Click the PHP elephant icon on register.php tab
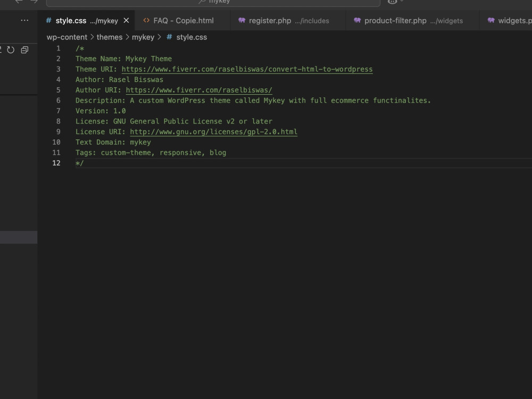Image resolution: width=532 pixels, height=399 pixels. point(242,20)
